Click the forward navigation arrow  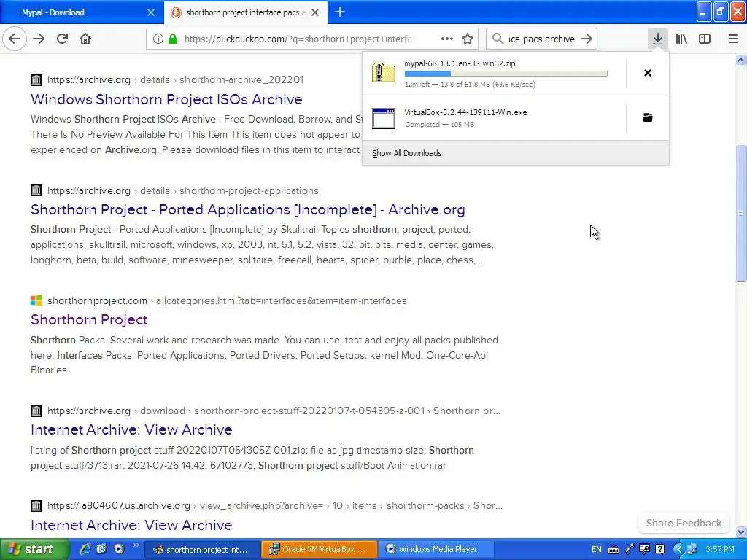[x=39, y=39]
